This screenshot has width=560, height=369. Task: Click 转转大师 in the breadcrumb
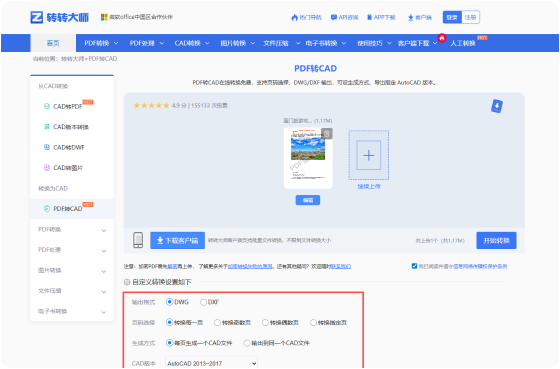point(72,59)
